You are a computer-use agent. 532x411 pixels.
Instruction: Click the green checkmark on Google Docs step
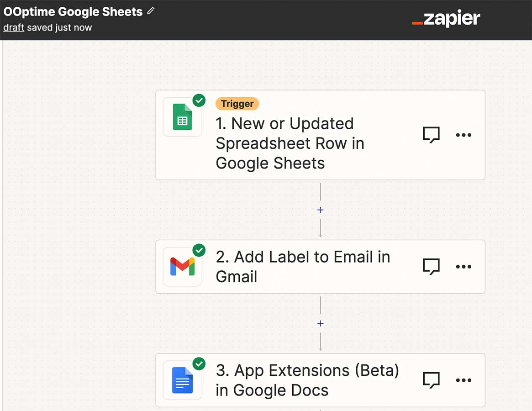(199, 364)
